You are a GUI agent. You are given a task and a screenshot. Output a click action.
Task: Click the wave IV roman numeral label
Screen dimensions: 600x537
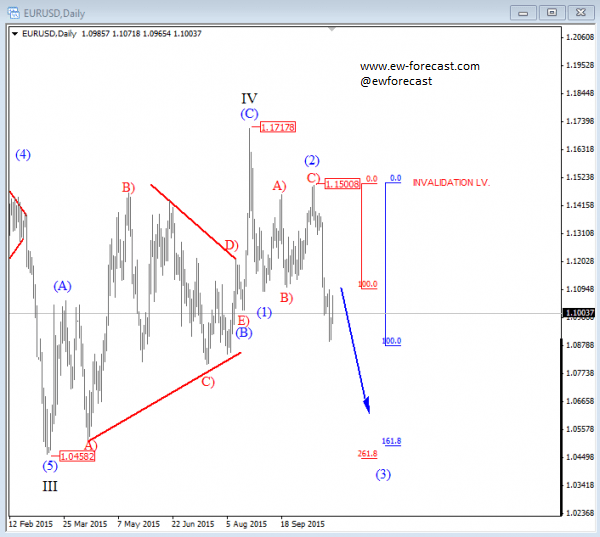[249, 98]
